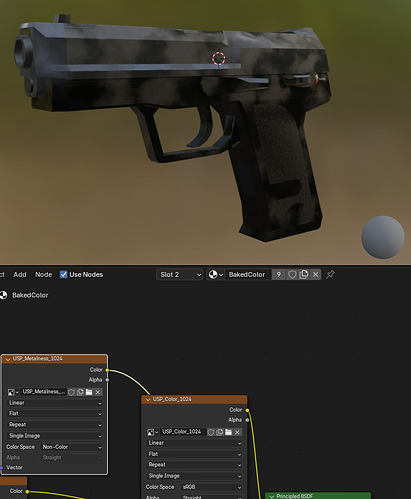Toggle fake user shield in USP_Color_1024 node
Viewport: 411px width, 499px height.
211,432
